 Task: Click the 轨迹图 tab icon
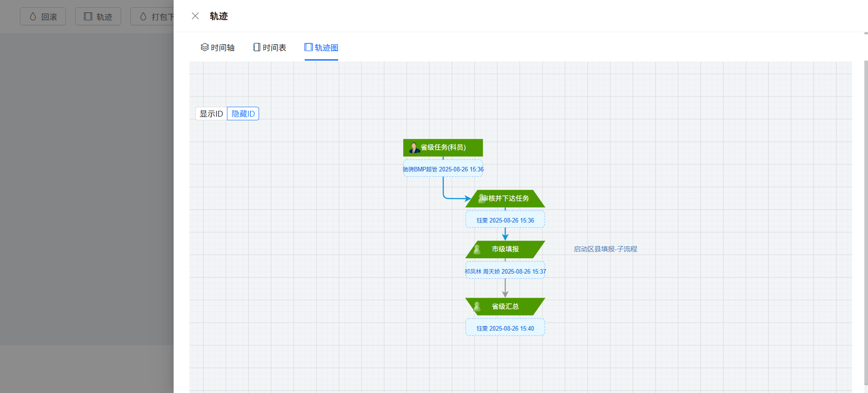click(309, 47)
